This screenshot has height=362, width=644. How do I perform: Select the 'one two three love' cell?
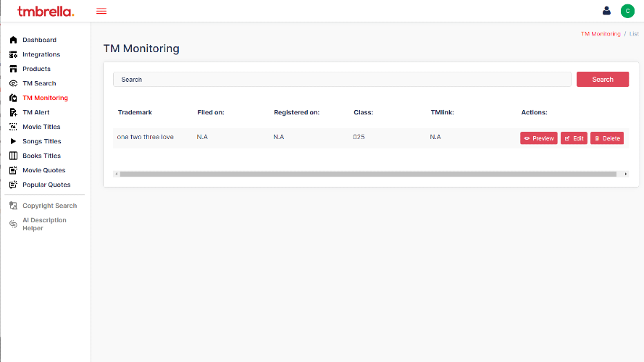(x=146, y=137)
